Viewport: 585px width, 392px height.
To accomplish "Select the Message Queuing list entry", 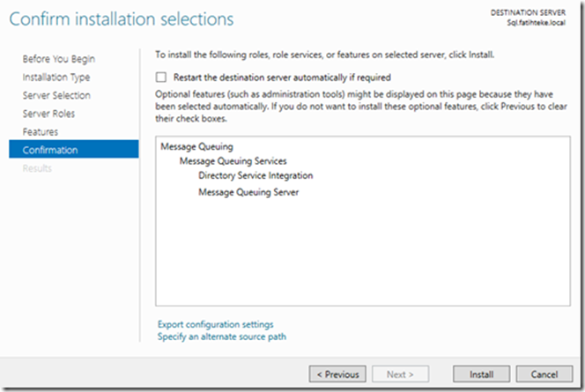I will [x=196, y=146].
